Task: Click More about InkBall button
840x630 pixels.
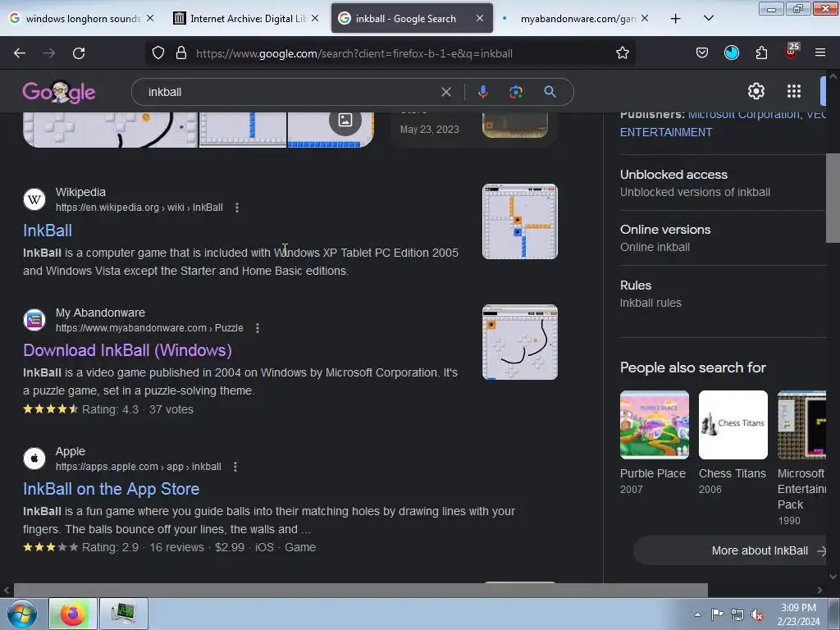Action: [x=731, y=550]
